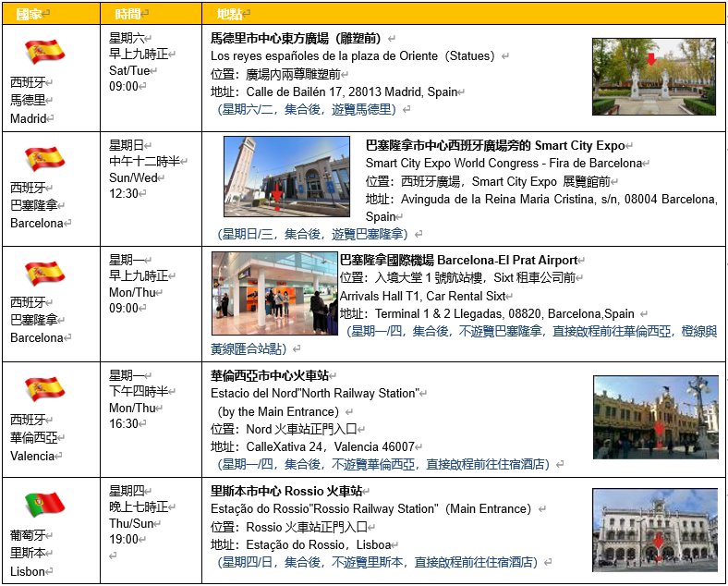Click 'Thu/Sun' in the time column
The width and height of the screenshot is (728, 586).
click(x=131, y=523)
